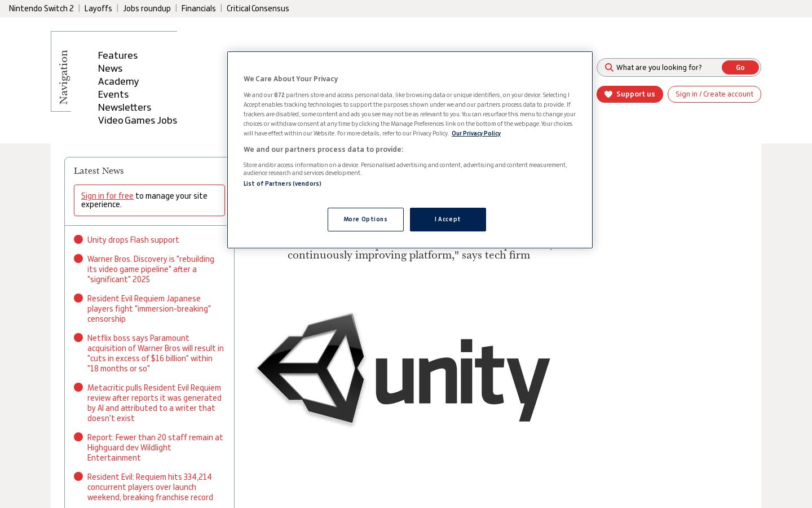This screenshot has height=508, width=812.
Task: Open the Features navigation item
Action: point(118,55)
